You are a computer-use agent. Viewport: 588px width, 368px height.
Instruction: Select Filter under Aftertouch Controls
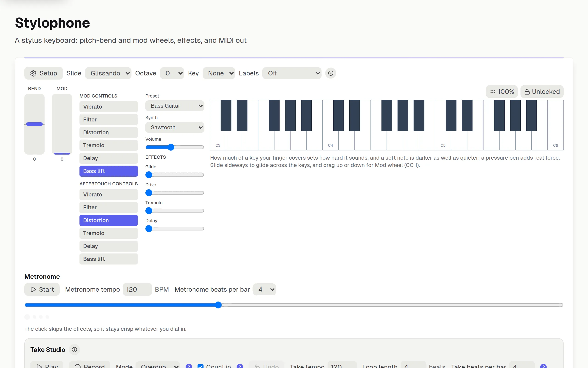109,208
